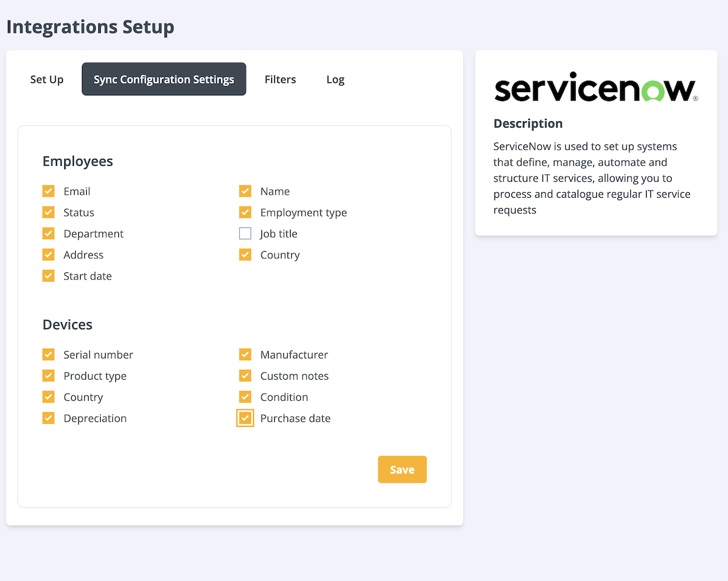Viewport: 728px width, 581px height.
Task: Uncheck Address in the Employees section
Action: 48,254
